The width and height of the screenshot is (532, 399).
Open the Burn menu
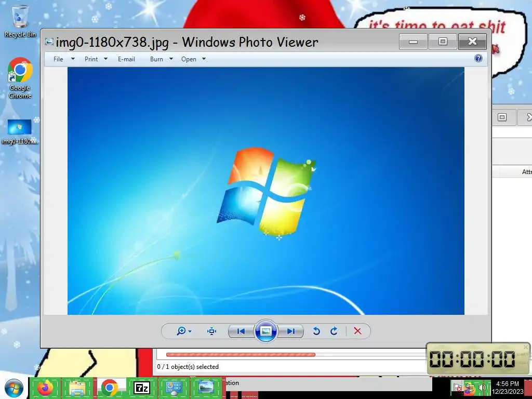pyautogui.click(x=156, y=59)
